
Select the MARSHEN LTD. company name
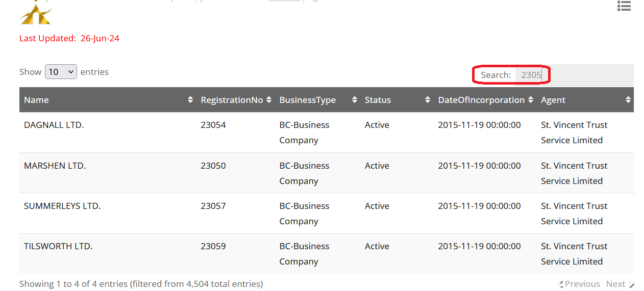55,166
